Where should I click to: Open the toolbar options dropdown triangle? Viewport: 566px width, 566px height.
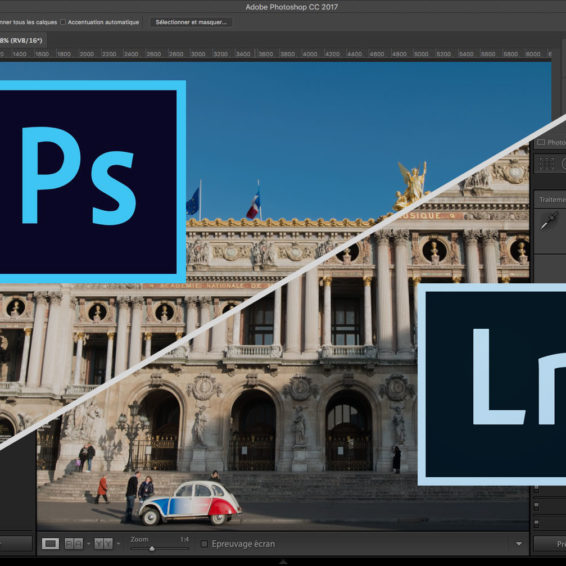519,544
